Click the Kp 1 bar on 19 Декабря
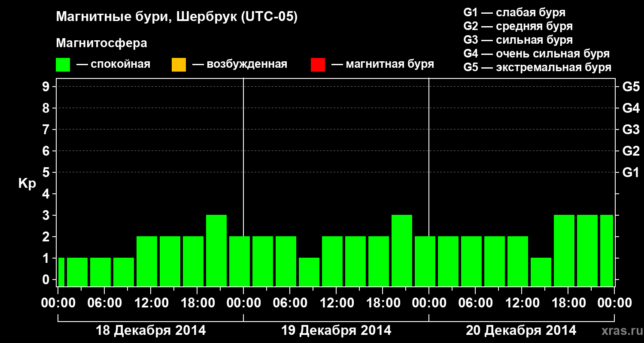This screenshot has width=644, height=343. click(x=309, y=272)
